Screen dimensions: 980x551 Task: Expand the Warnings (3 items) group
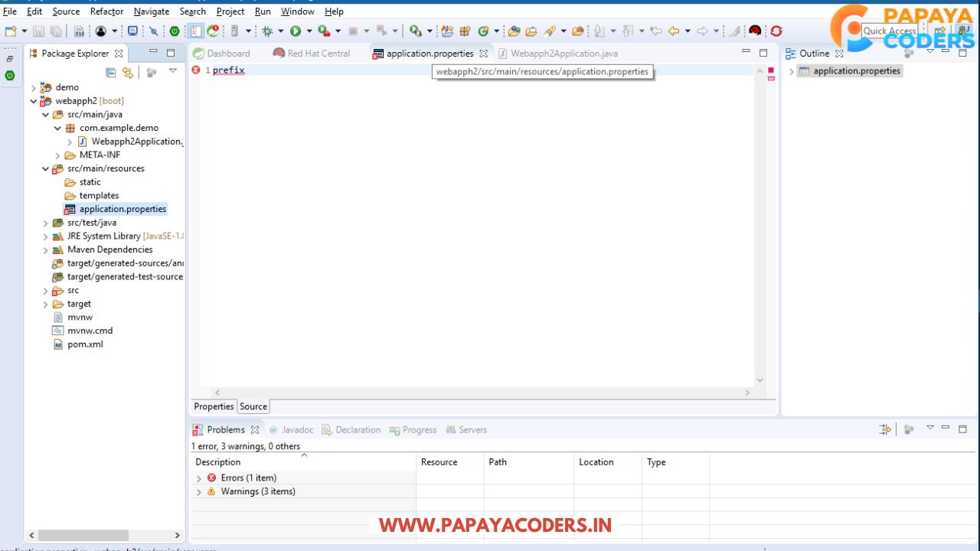click(x=199, y=491)
